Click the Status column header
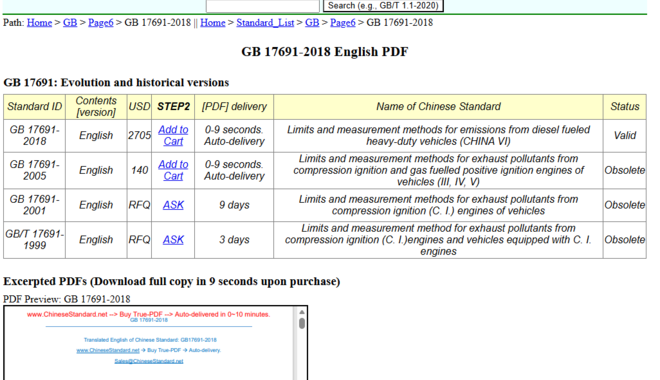Screen dimensions: 660x380 pyautogui.click(x=625, y=106)
